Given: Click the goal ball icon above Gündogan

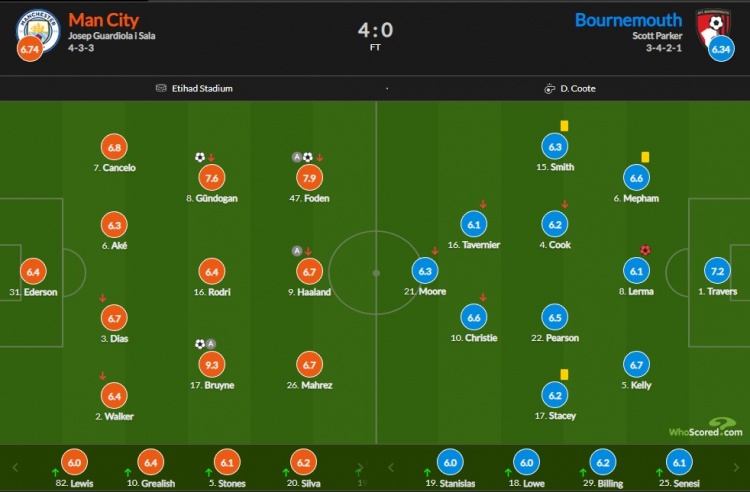Looking at the screenshot, I should [x=200, y=157].
